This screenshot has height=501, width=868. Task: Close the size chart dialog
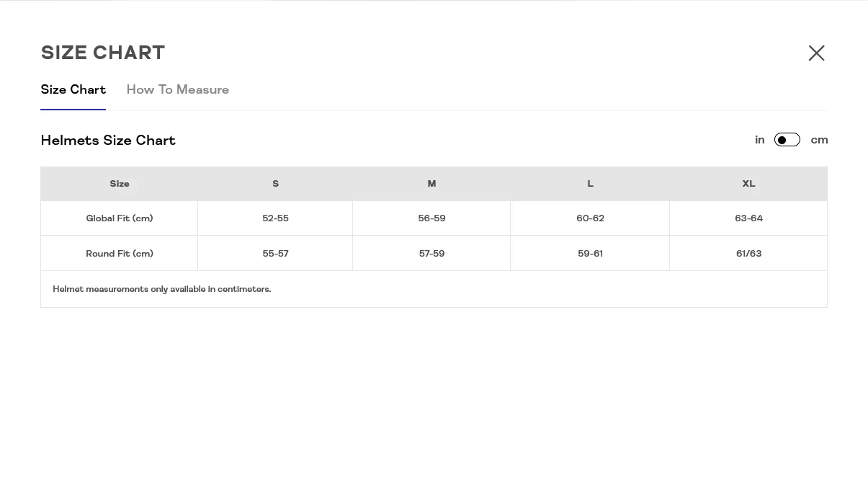point(816,53)
